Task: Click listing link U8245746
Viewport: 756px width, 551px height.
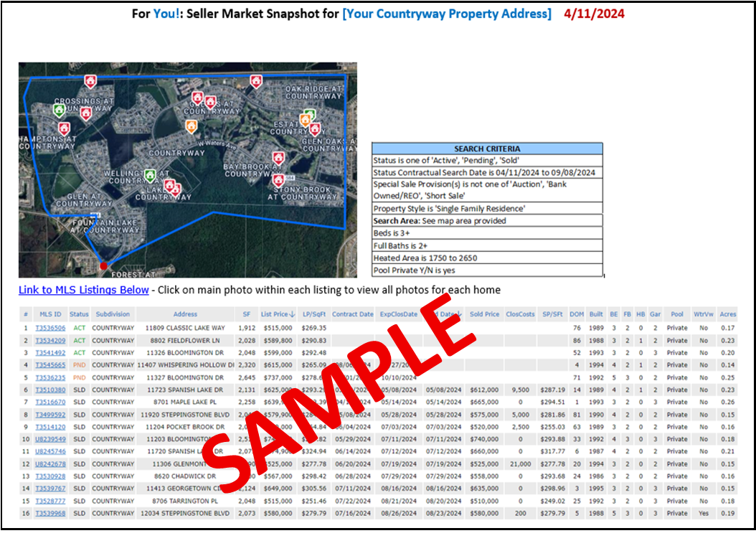Action: point(50,452)
